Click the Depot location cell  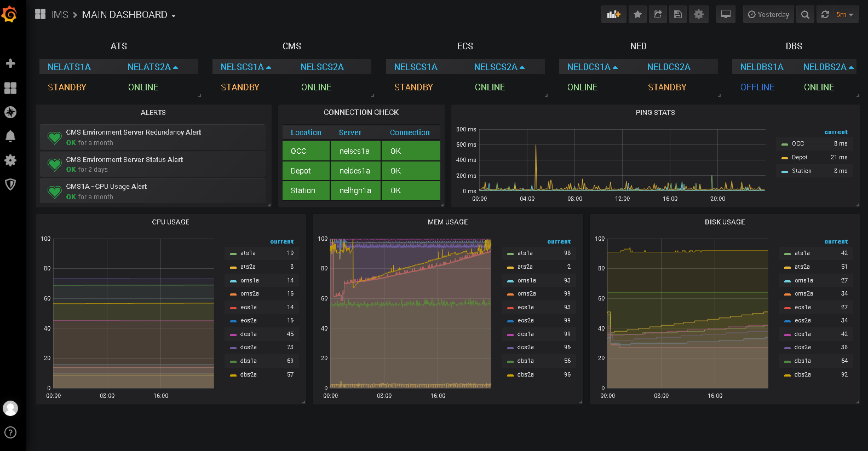click(306, 171)
